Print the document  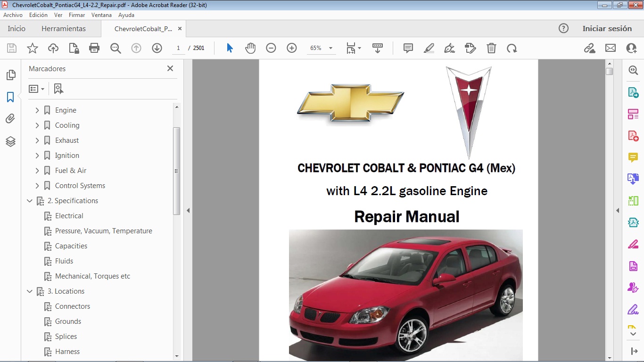[x=94, y=48]
